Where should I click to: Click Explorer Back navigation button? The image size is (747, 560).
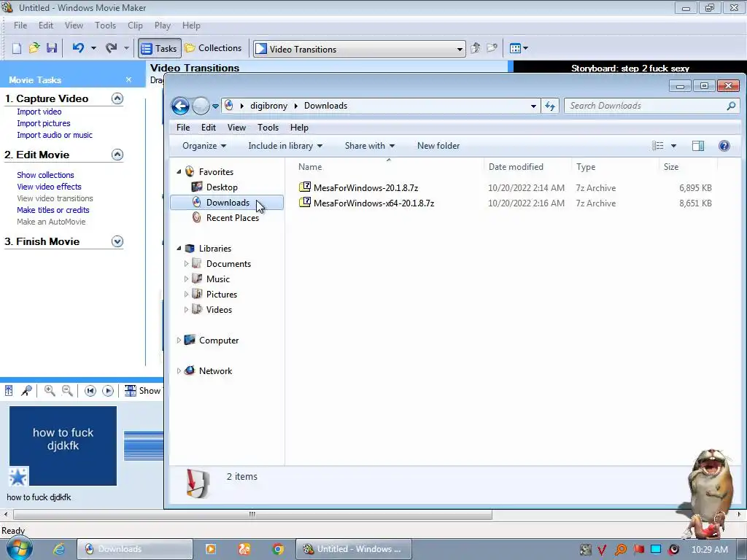[181, 106]
